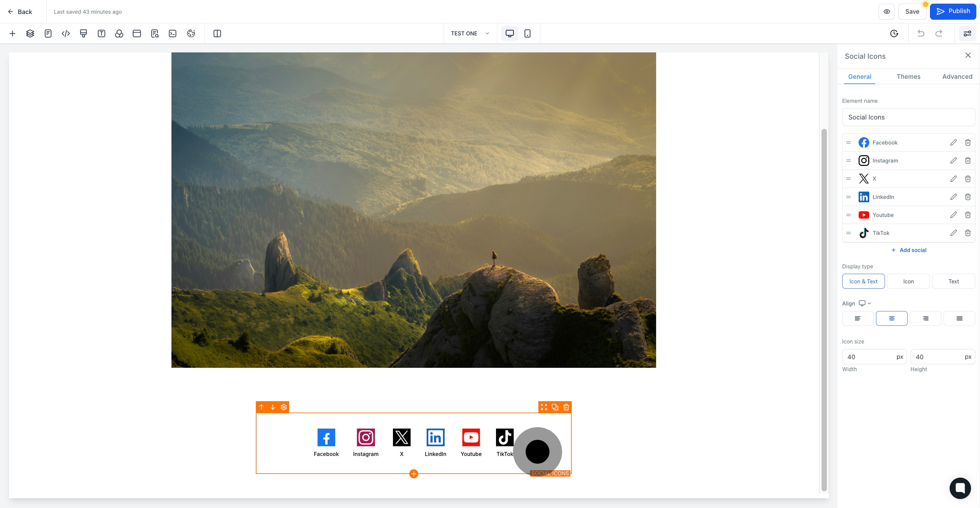Screen dimensions: 980x508
Task: Select Icon & Text display type
Action: click(863, 281)
